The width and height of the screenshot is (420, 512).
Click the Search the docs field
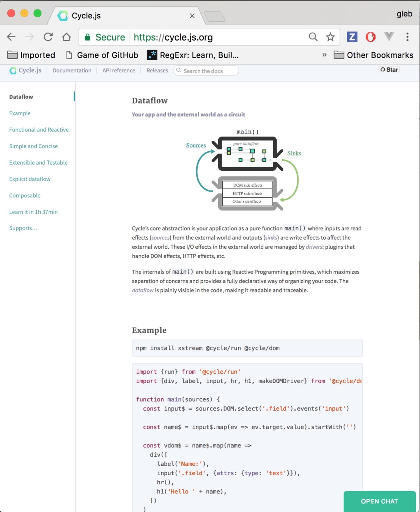click(x=206, y=71)
